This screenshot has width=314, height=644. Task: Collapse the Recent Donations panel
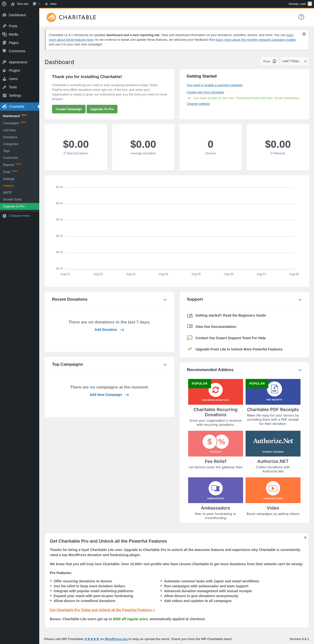(165, 300)
